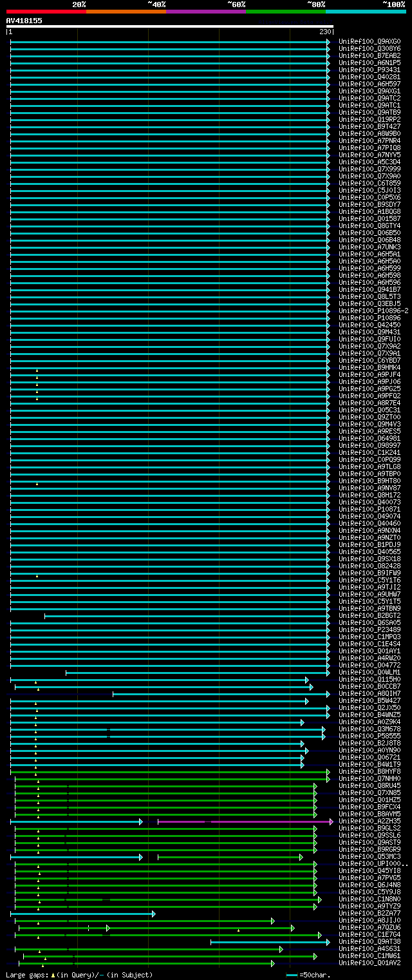Select the UniRef100_A5C3D4 label

[x=370, y=162]
